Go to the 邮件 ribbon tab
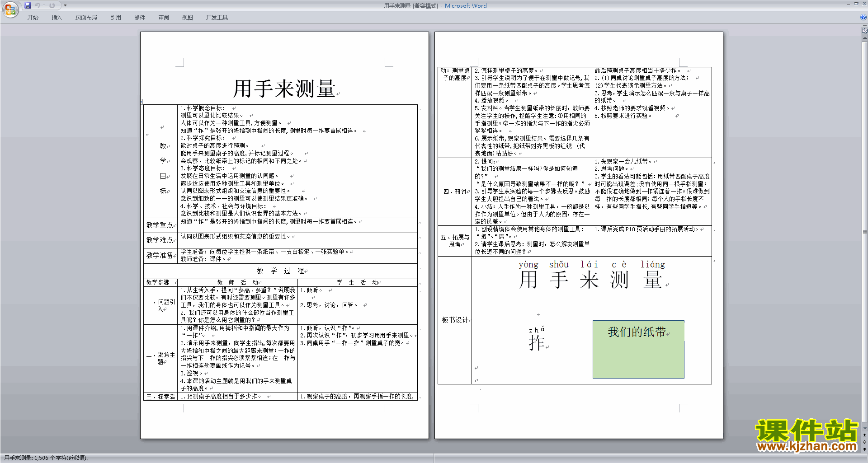868x463 pixels. [x=140, y=17]
